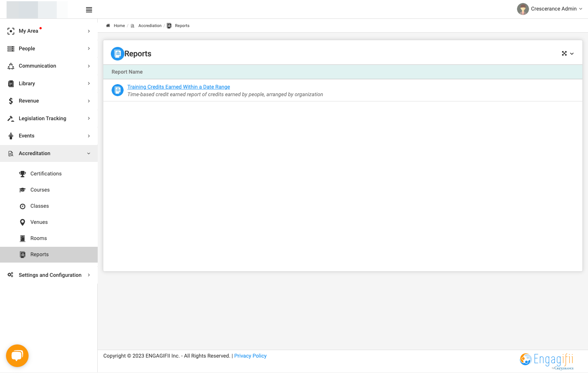Screen dimensions: 588x373
Task: Click the Venues map pin icon
Action: 23,222
